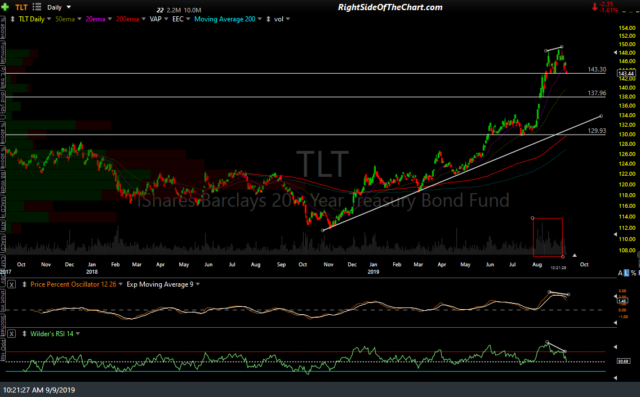
Task: Click resize arrows beside Price Percent Oscillator
Action: coord(24,284)
